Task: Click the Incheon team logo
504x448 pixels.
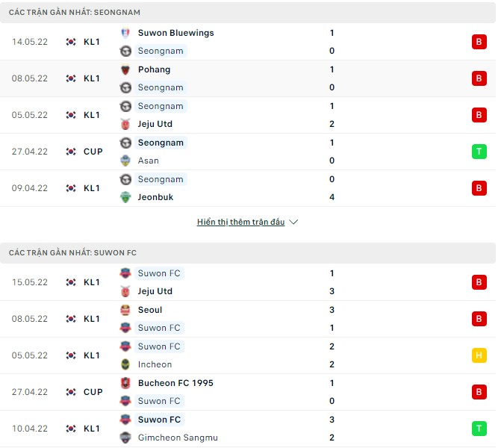Action: click(125, 364)
